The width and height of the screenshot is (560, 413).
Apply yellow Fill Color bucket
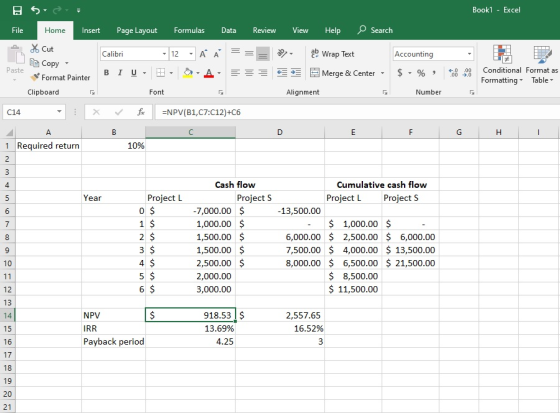pos(188,73)
